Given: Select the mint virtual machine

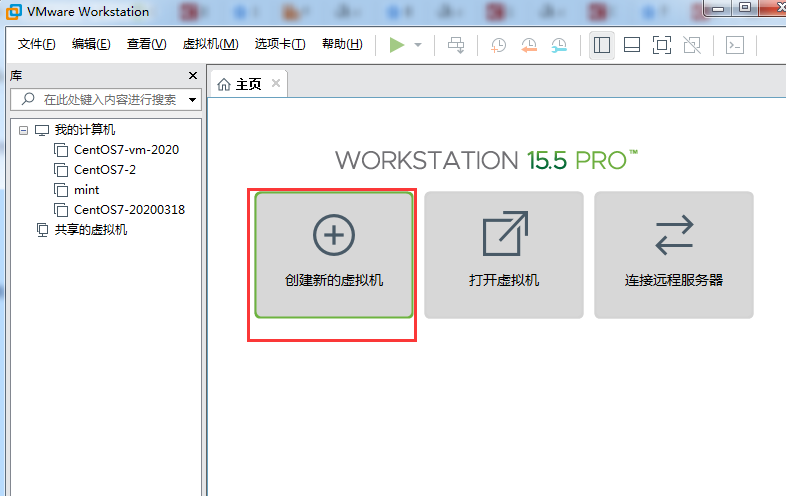Looking at the screenshot, I should [87, 190].
